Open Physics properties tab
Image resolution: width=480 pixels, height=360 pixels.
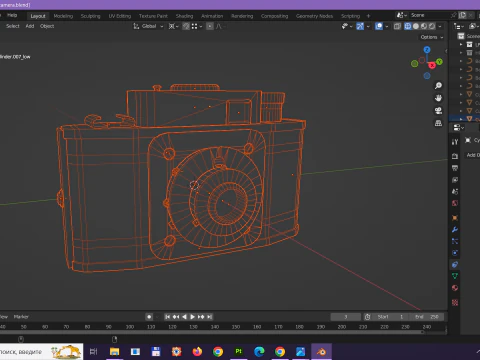tap(455, 253)
